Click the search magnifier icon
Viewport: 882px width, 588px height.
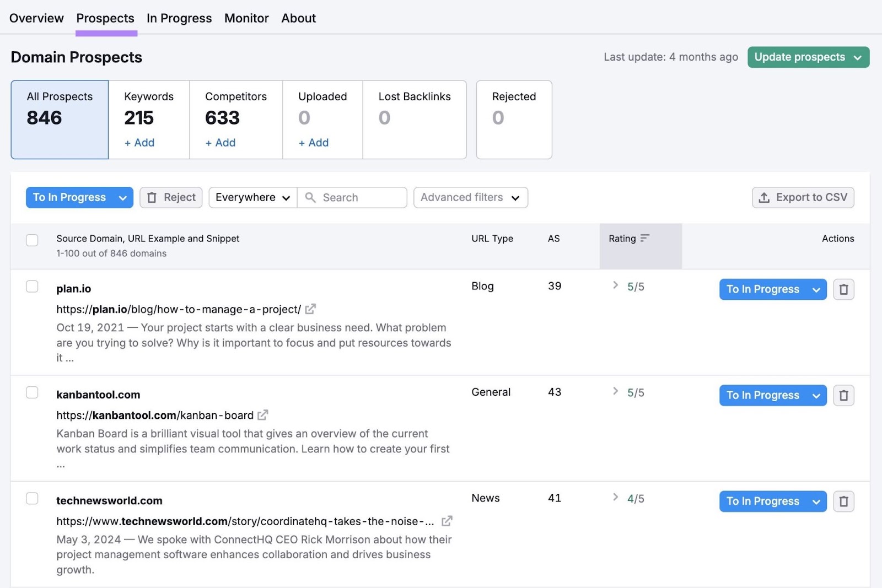(310, 197)
